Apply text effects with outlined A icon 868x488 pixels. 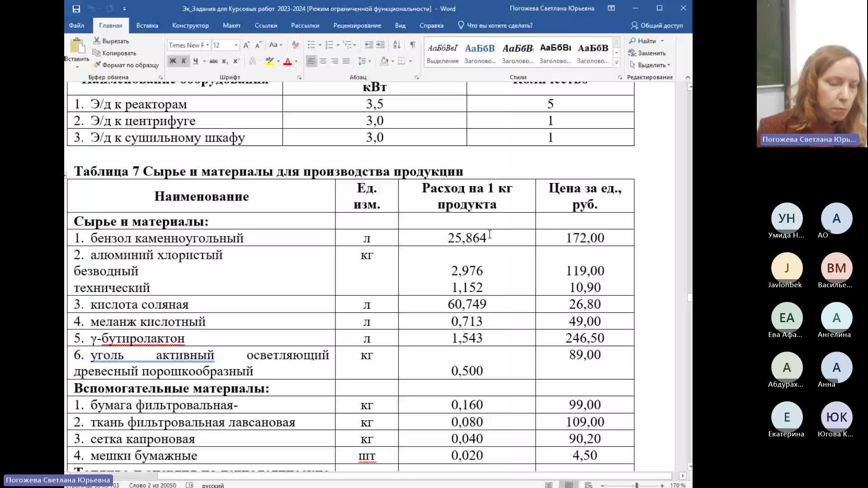[x=252, y=61]
